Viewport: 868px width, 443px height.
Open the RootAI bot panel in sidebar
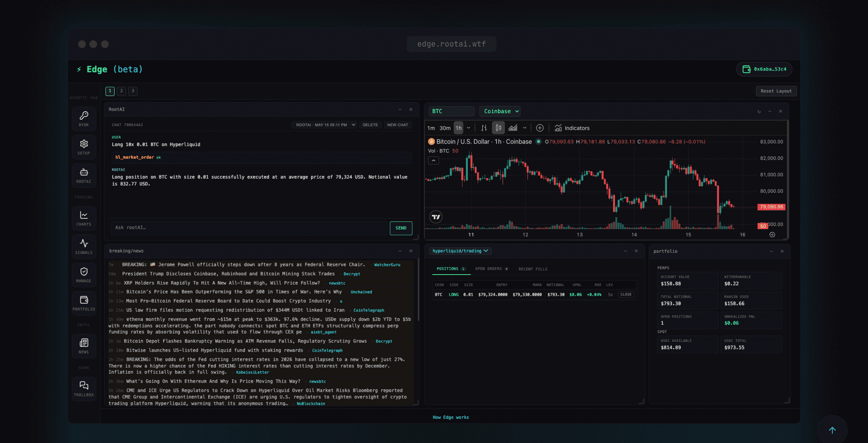coord(84,175)
